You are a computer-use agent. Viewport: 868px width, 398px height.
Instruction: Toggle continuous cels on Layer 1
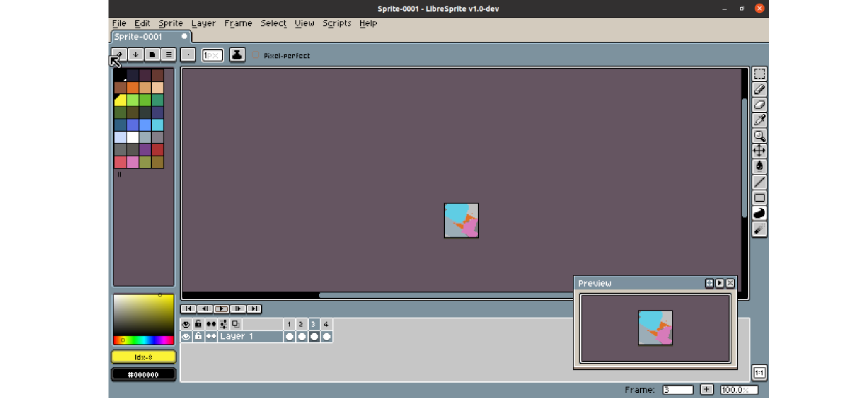click(x=210, y=336)
